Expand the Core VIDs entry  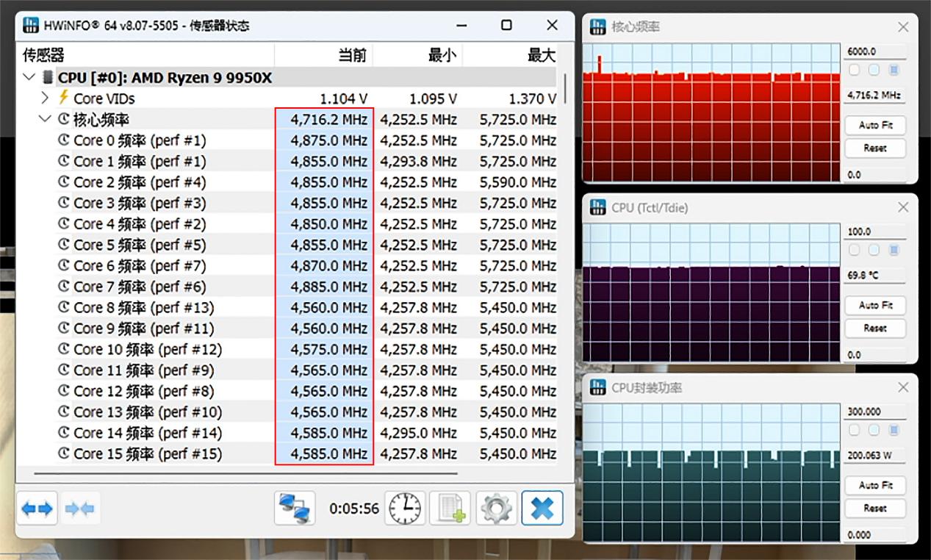click(x=44, y=98)
